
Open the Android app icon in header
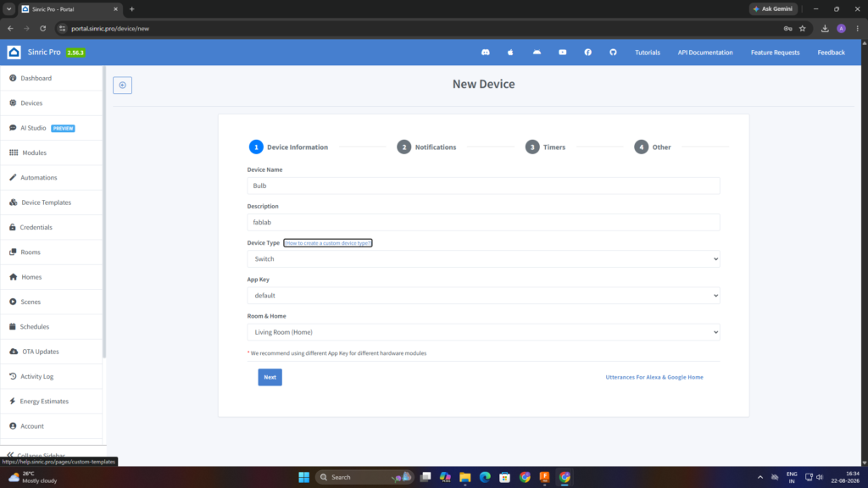(x=537, y=52)
